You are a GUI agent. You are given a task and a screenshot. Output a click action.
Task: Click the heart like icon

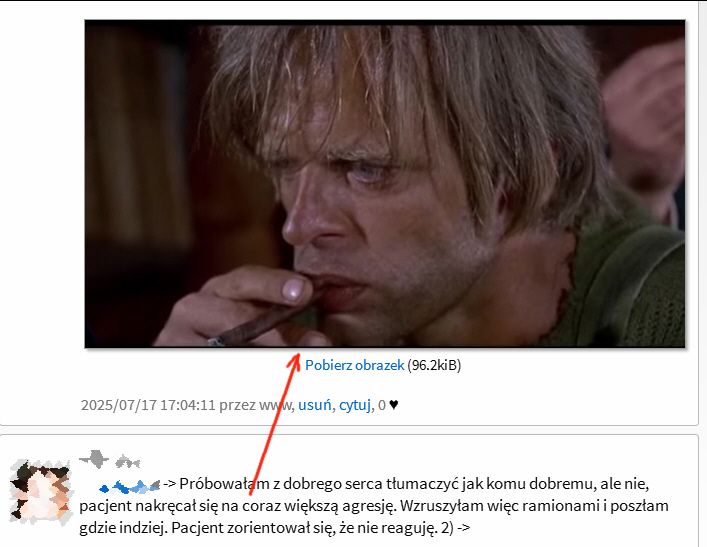tap(394, 405)
